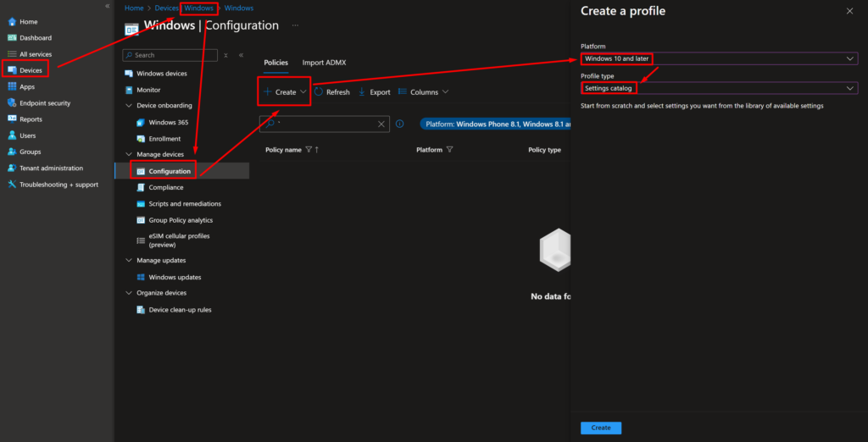Open Home in the left navigation
Screen dimensions: 868x442
[28, 21]
